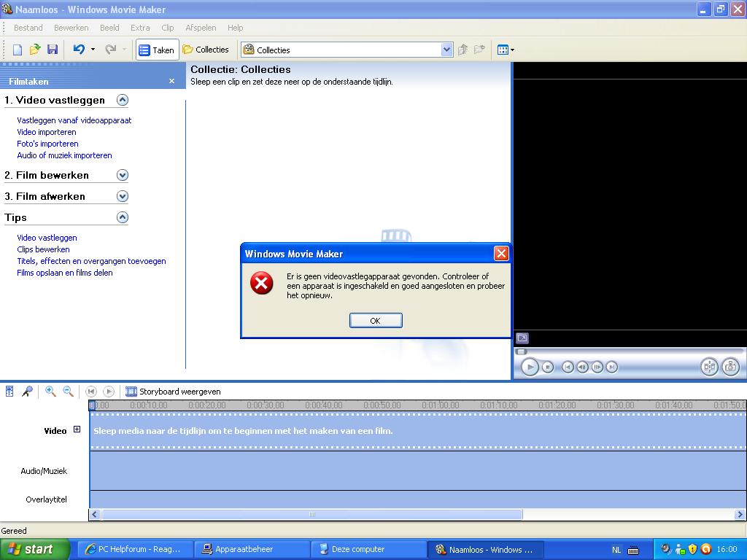Viewport: 747px width, 560px height.
Task: Toggle the Collecties pane button
Action: [x=206, y=50]
